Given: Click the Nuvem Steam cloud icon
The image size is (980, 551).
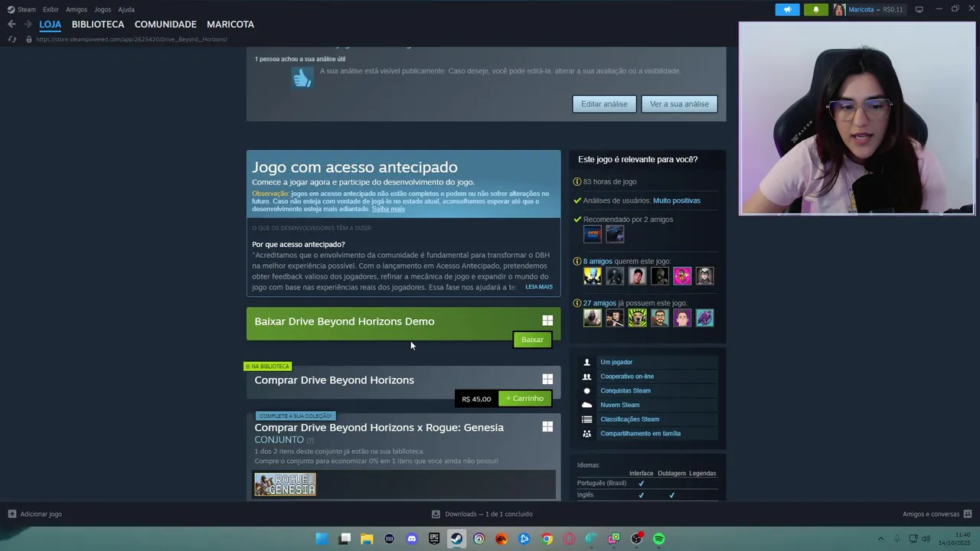Looking at the screenshot, I should 586,405.
